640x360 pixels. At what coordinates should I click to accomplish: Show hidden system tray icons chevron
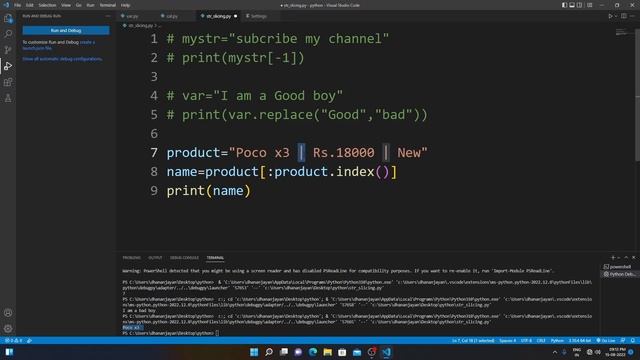pyautogui.click(x=555, y=352)
